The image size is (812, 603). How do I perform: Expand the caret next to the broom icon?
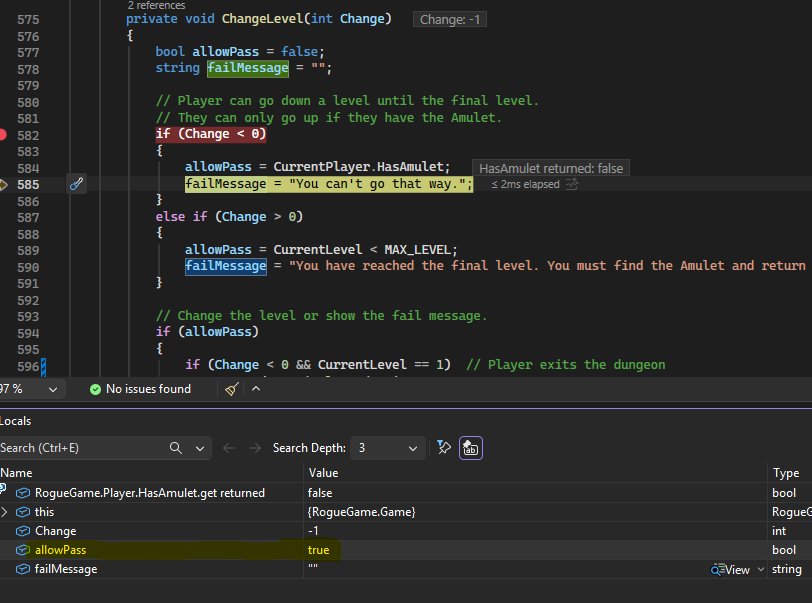[256, 389]
